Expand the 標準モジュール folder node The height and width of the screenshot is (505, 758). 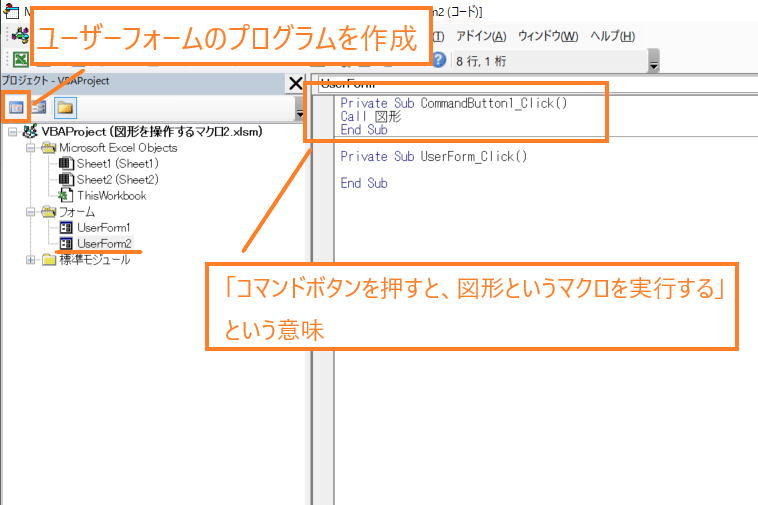(x=30, y=260)
